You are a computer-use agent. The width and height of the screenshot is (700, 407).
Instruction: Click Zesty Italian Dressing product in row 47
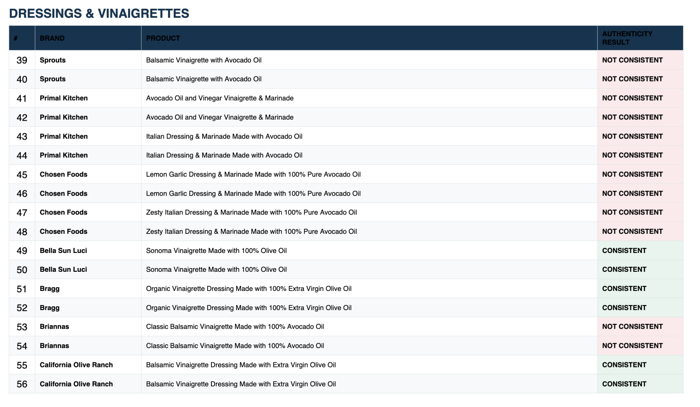point(251,212)
